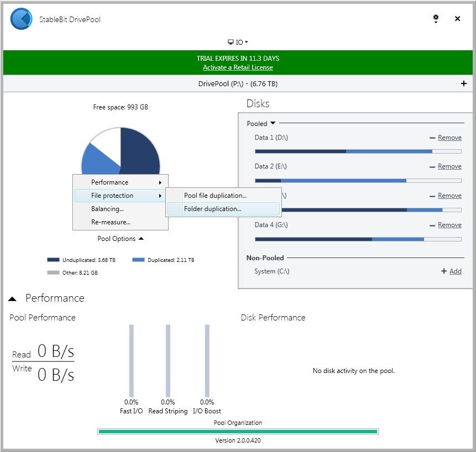Click the Data 2 (E:\) disk label

tap(270, 166)
